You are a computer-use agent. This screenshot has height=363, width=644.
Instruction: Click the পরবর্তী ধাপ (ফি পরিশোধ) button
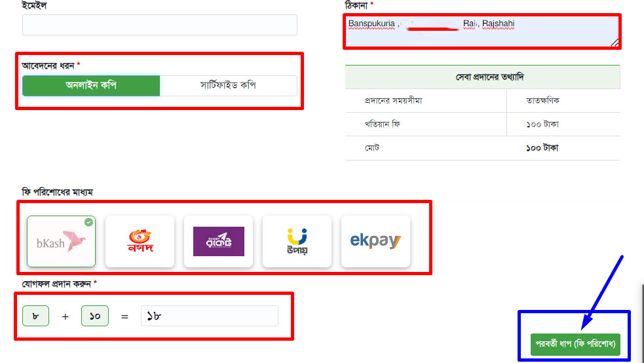(x=575, y=344)
